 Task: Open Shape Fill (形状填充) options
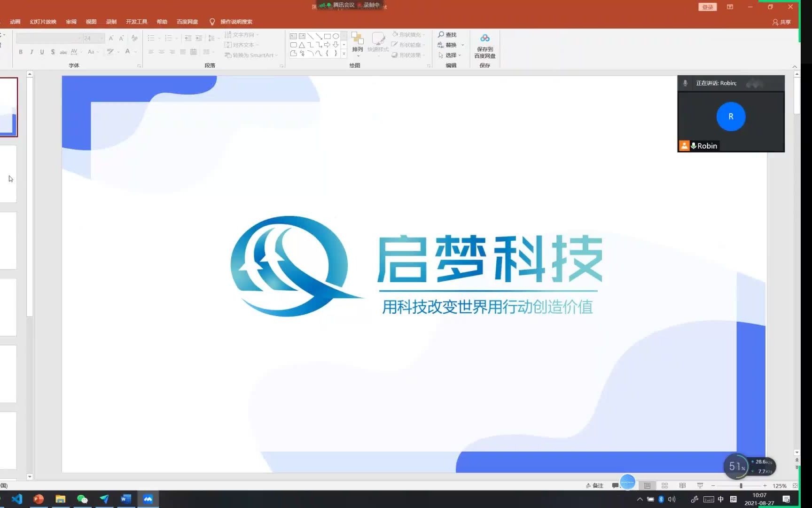[408, 35]
